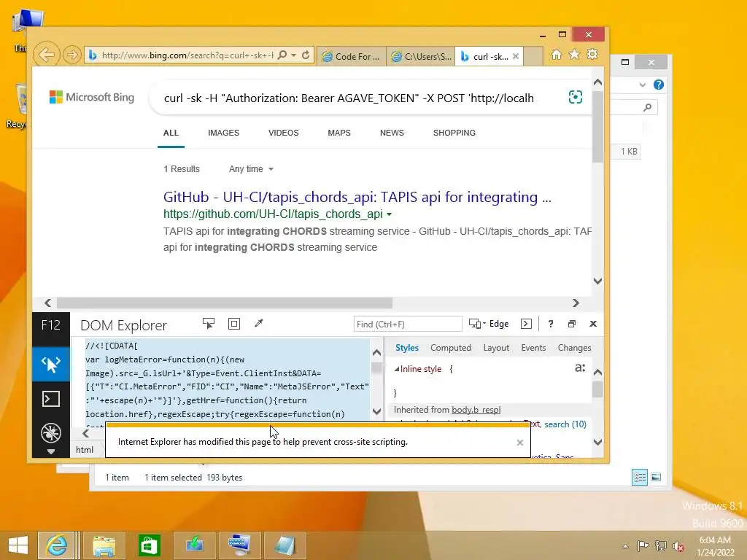Open the Debugger bug sidebar tool
747x560 pixels.
click(x=51, y=432)
